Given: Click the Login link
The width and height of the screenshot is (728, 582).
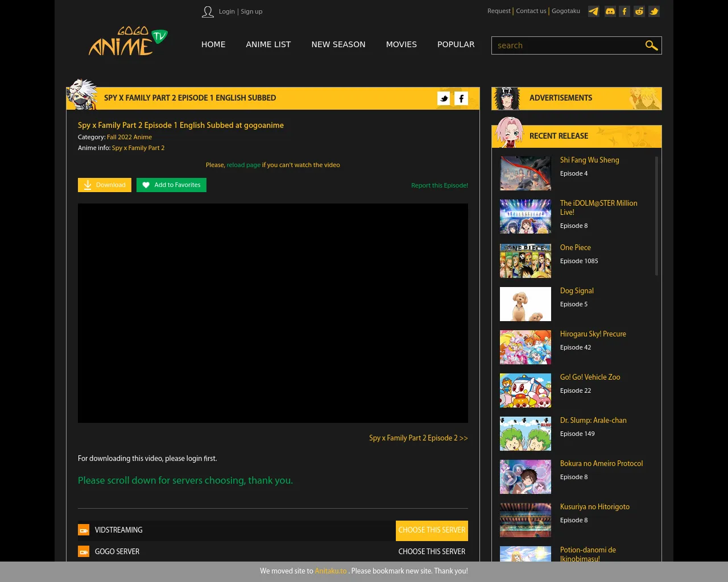Looking at the screenshot, I should [x=227, y=11].
